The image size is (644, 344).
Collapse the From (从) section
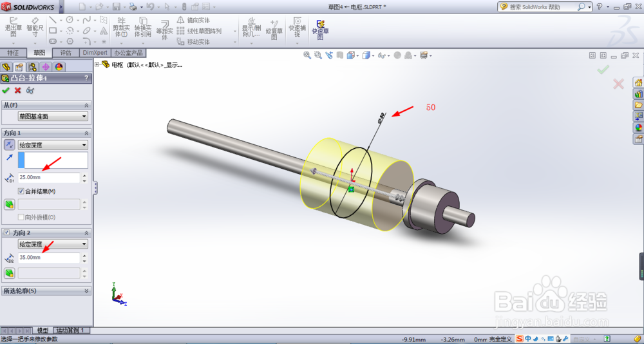pos(86,105)
